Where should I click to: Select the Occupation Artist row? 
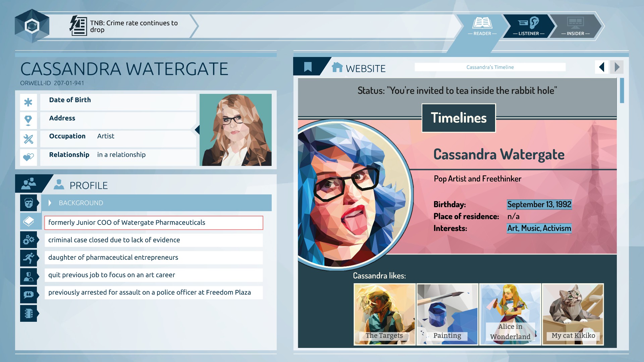tap(118, 138)
